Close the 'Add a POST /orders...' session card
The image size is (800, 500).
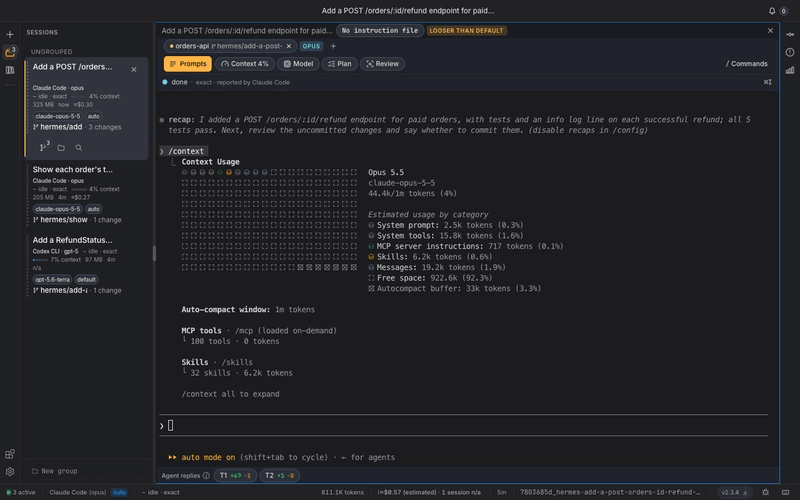click(134, 69)
